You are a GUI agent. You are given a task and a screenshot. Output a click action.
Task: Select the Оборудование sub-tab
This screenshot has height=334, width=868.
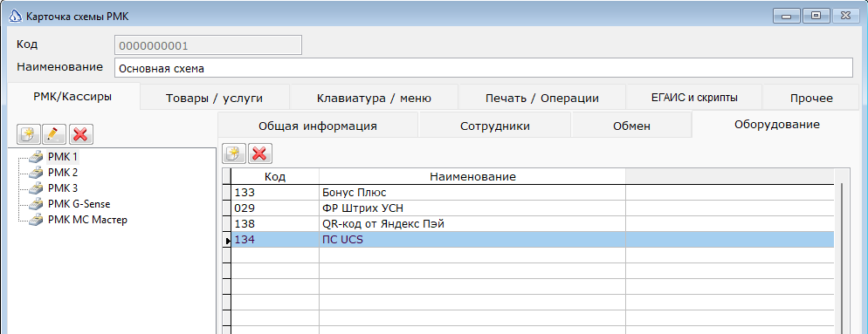[x=776, y=125]
